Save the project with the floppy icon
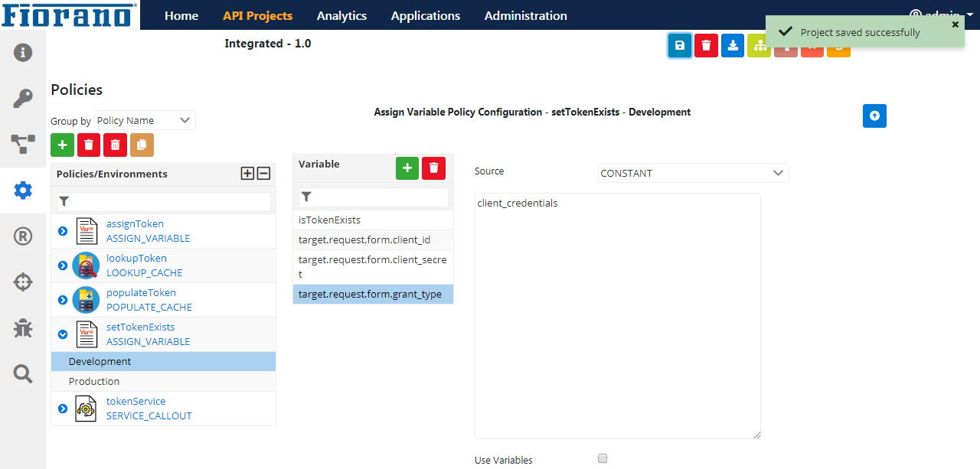Image resolution: width=980 pixels, height=469 pixels. (680, 46)
